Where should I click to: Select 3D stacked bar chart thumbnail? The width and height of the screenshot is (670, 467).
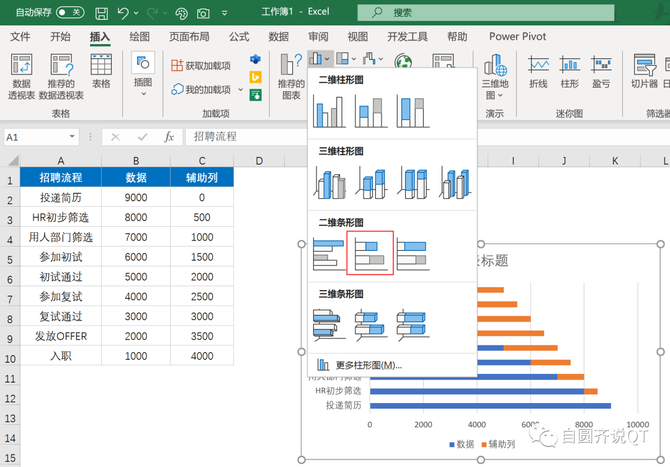pos(370,326)
